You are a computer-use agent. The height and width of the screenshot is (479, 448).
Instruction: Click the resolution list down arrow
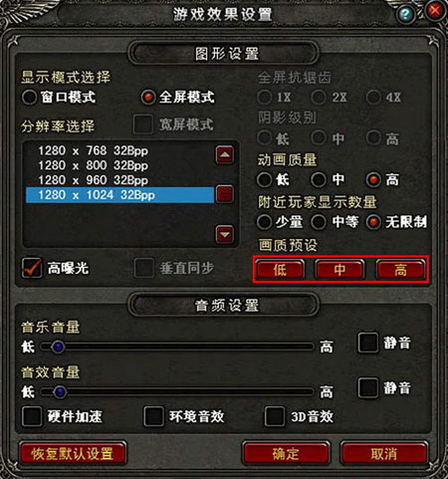(x=225, y=234)
